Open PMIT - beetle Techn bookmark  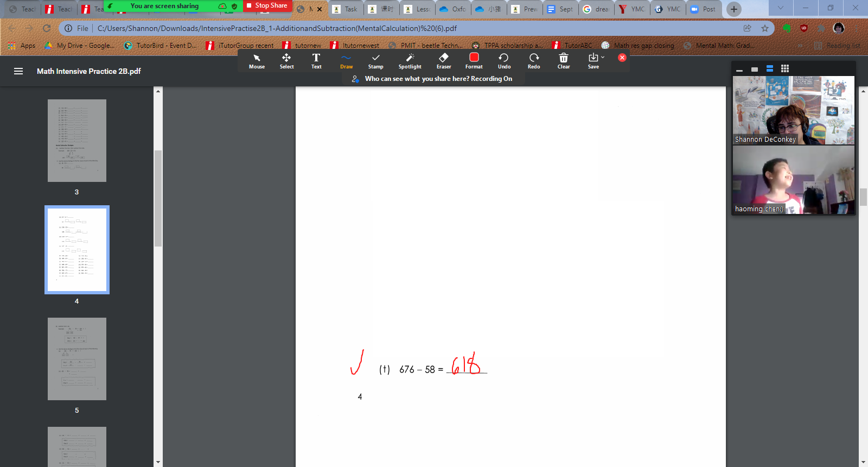pyautogui.click(x=426, y=46)
